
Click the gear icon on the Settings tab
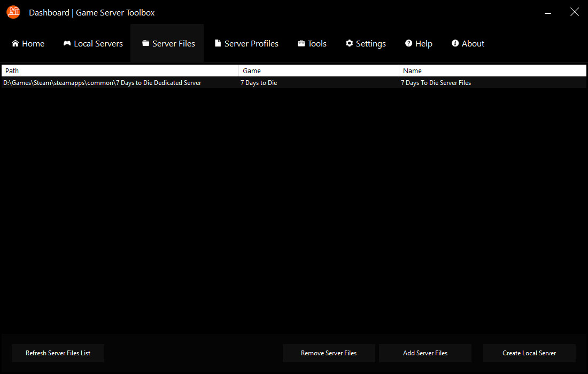tap(350, 43)
